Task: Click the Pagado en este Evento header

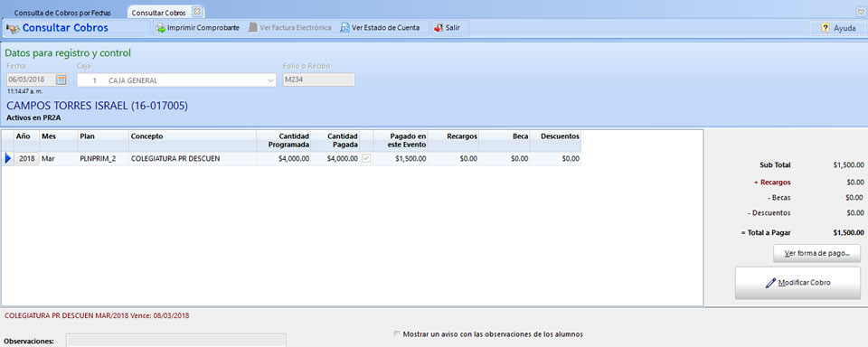Action: click(x=401, y=141)
